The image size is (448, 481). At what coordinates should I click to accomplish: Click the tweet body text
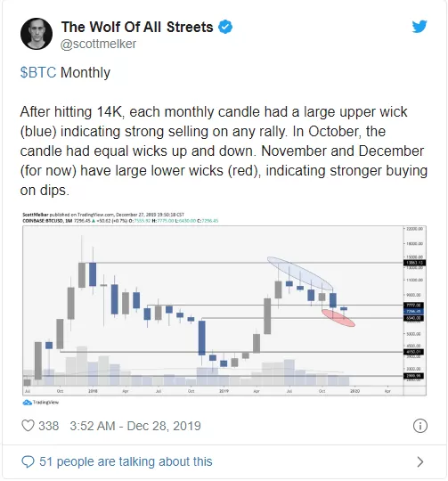coord(224,151)
